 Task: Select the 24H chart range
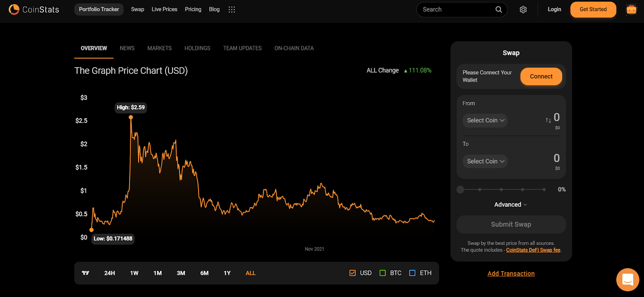(109, 273)
